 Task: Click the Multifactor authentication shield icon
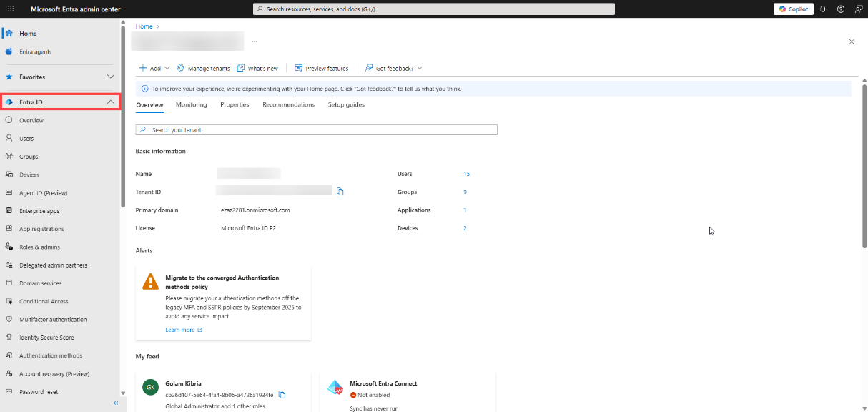click(9, 320)
